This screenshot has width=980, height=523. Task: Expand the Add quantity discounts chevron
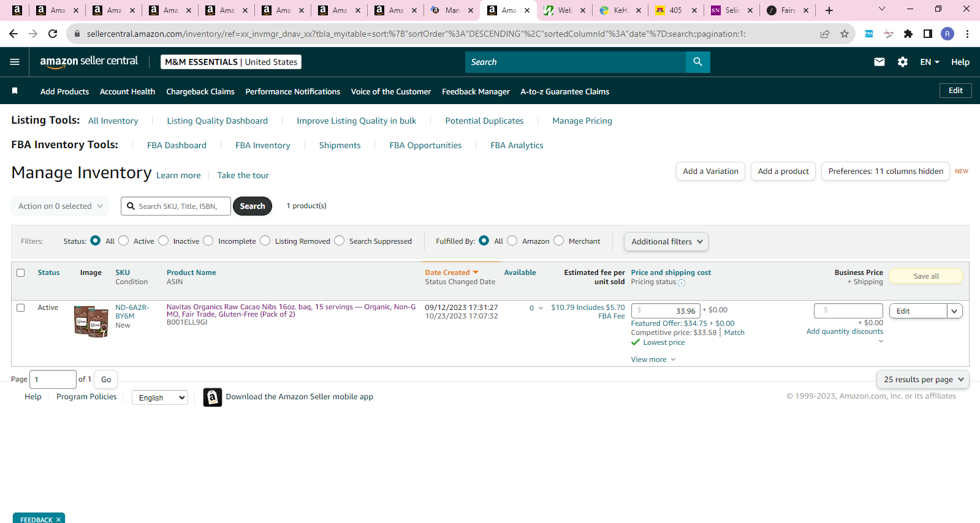click(x=881, y=341)
